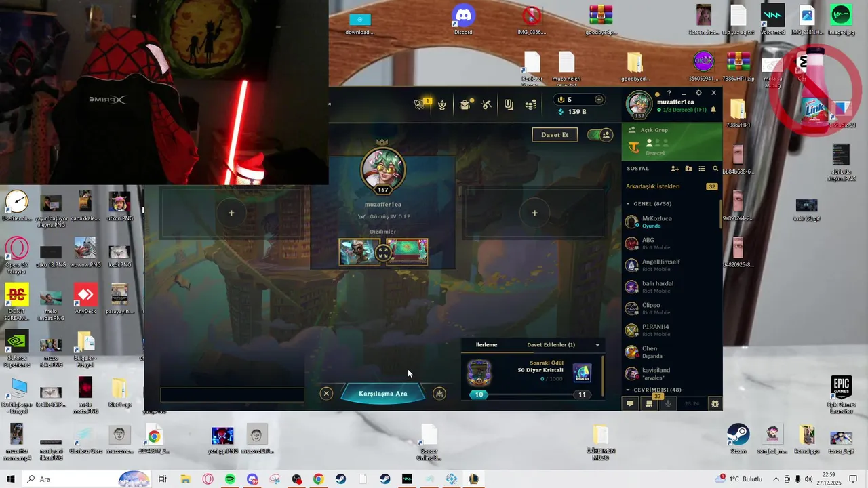This screenshot has height=488, width=868.
Task: Open the bug report icon
Action: pos(715,403)
